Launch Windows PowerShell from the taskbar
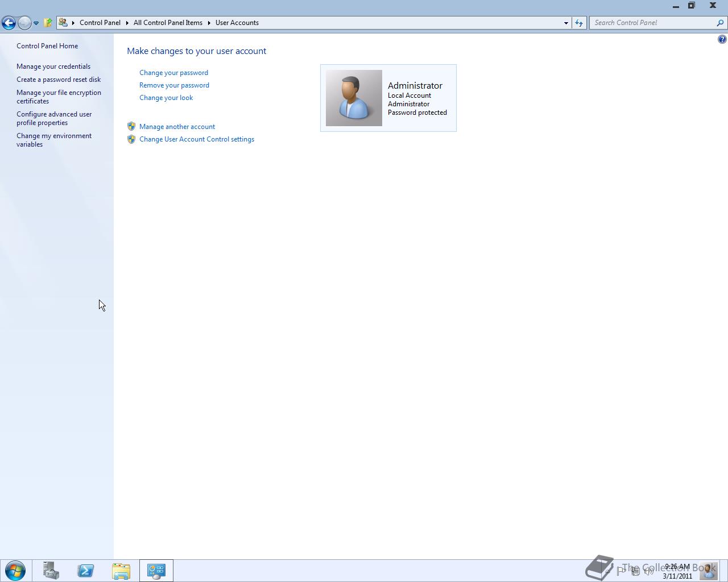Image resolution: width=728 pixels, height=582 pixels. tap(86, 571)
